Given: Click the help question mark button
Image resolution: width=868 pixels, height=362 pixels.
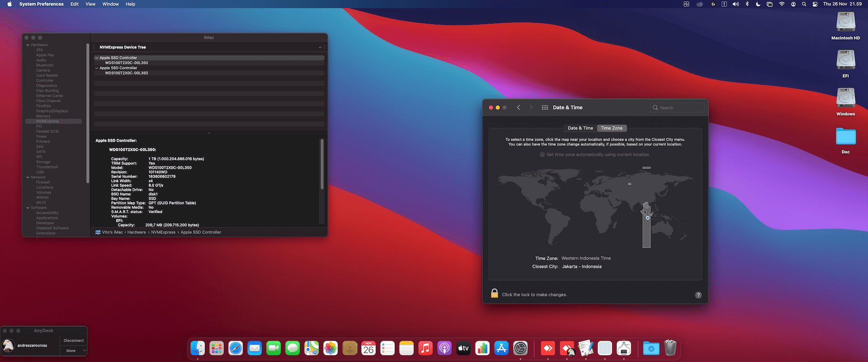Looking at the screenshot, I should click(x=698, y=295).
